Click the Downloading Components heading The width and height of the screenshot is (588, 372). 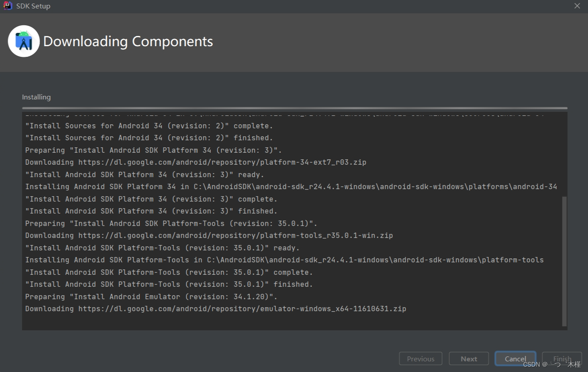[128, 41]
